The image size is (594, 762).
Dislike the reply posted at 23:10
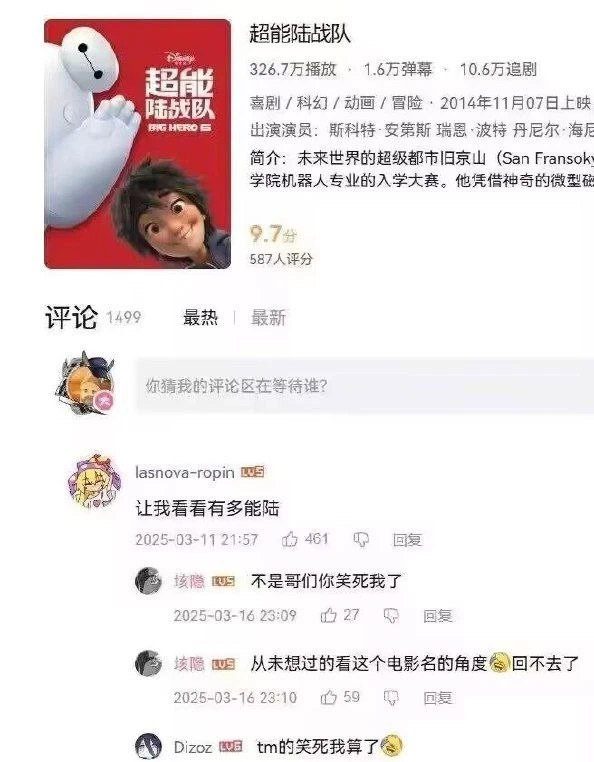pyautogui.click(x=391, y=698)
